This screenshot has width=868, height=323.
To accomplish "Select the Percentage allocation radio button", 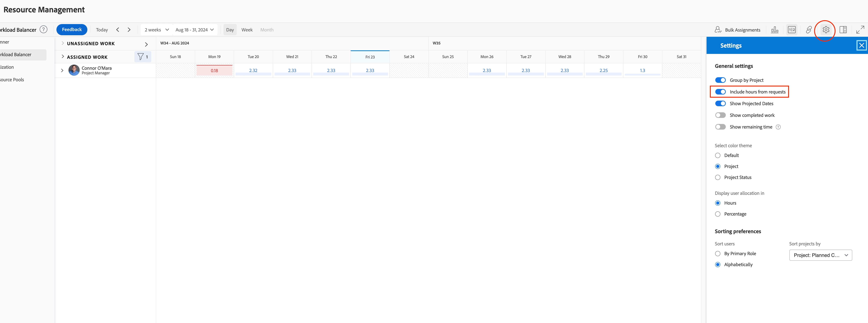I will coord(718,214).
